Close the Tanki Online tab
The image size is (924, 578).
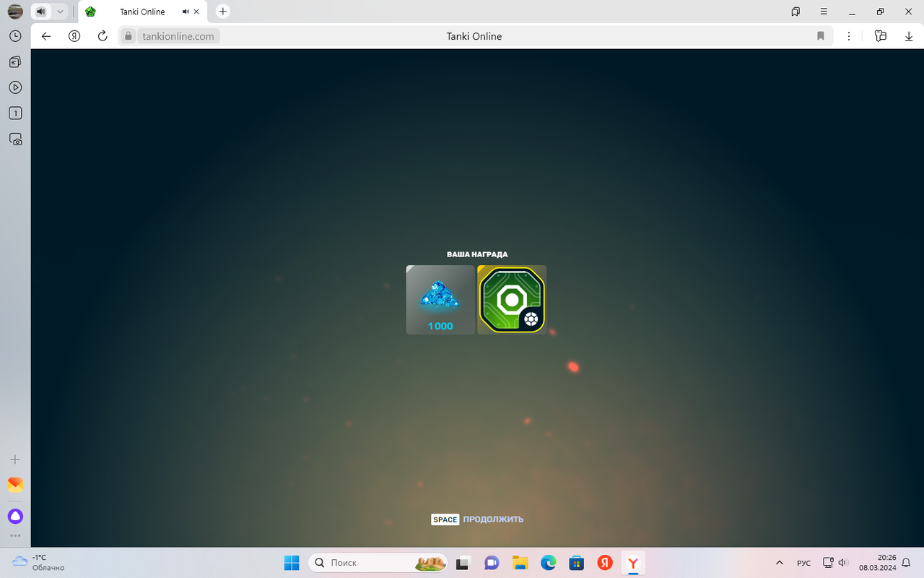click(x=196, y=12)
